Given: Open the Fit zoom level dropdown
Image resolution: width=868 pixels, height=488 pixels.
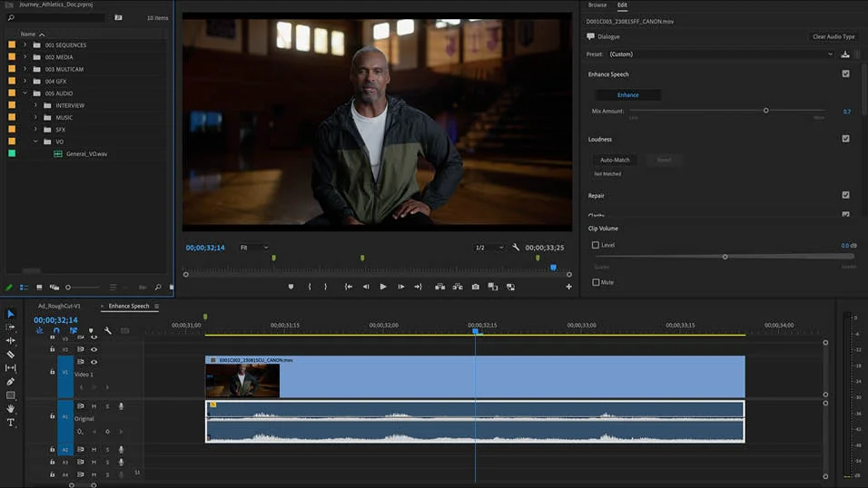Looking at the screenshot, I should tap(254, 248).
